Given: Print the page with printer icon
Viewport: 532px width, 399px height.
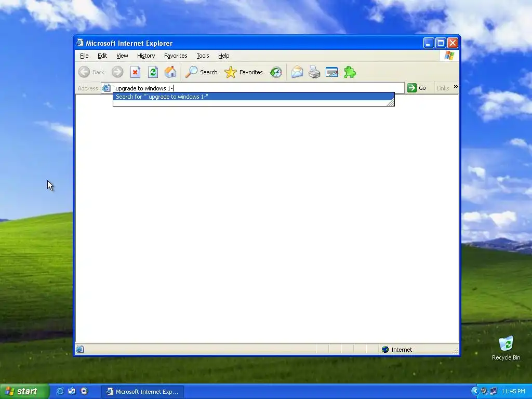Looking at the screenshot, I should 314,72.
